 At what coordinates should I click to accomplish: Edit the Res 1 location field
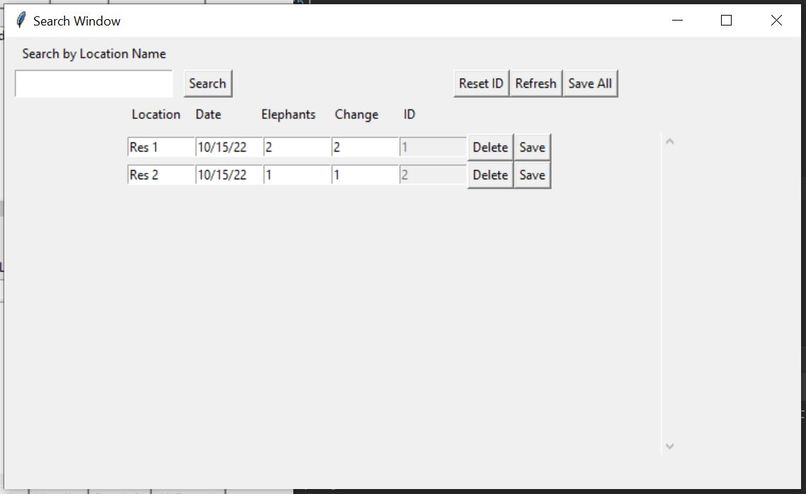click(161, 148)
